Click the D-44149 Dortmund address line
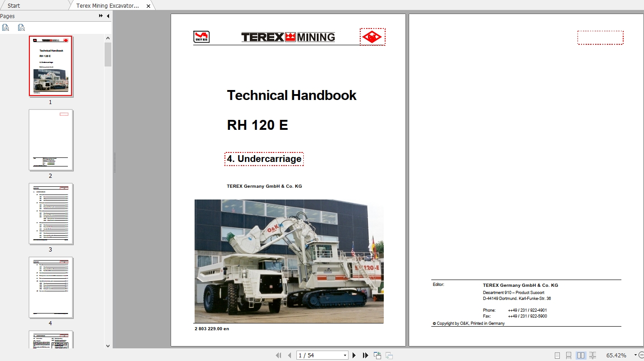The image size is (644, 361). click(x=517, y=299)
